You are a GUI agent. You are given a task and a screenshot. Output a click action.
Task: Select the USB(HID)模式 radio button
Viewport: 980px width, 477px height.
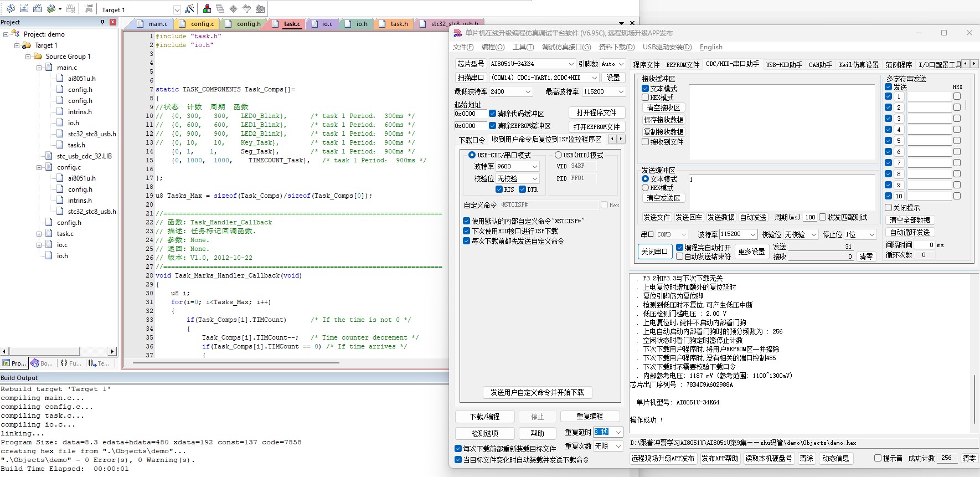pos(558,155)
